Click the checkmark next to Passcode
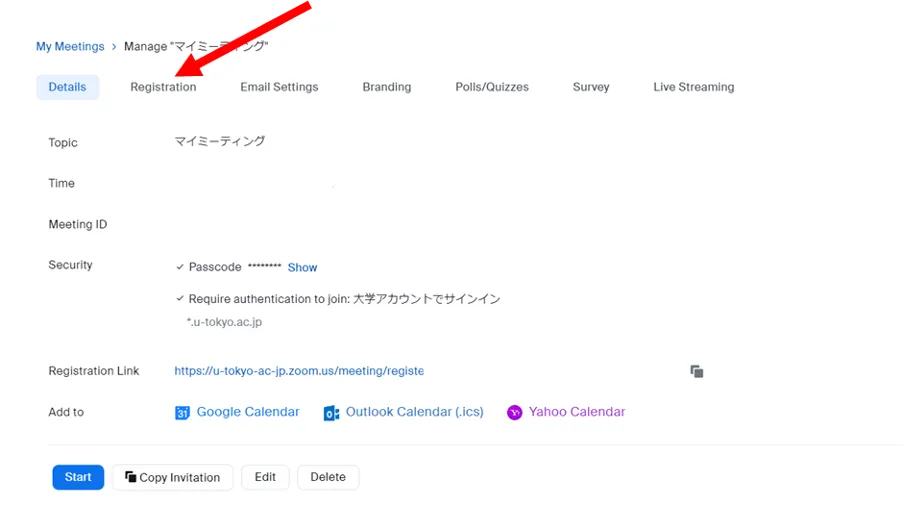 coord(180,267)
